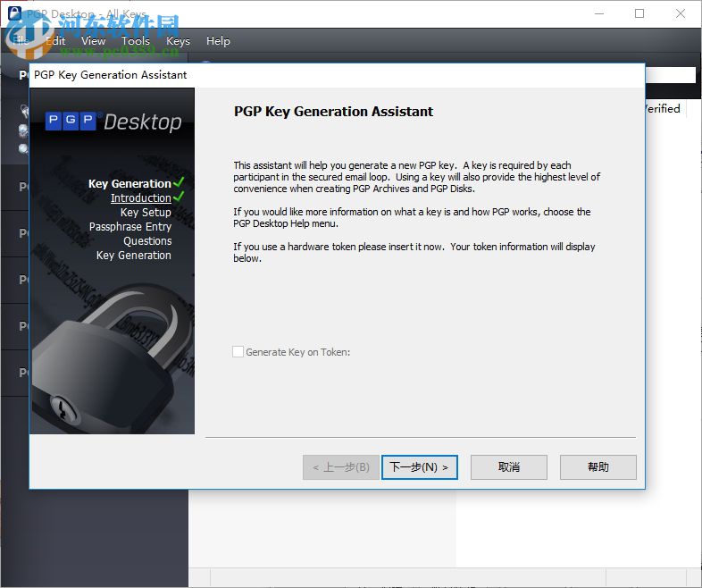The height and width of the screenshot is (588, 702).
Task: Click the bold Key Generation heading
Action: [x=130, y=183]
